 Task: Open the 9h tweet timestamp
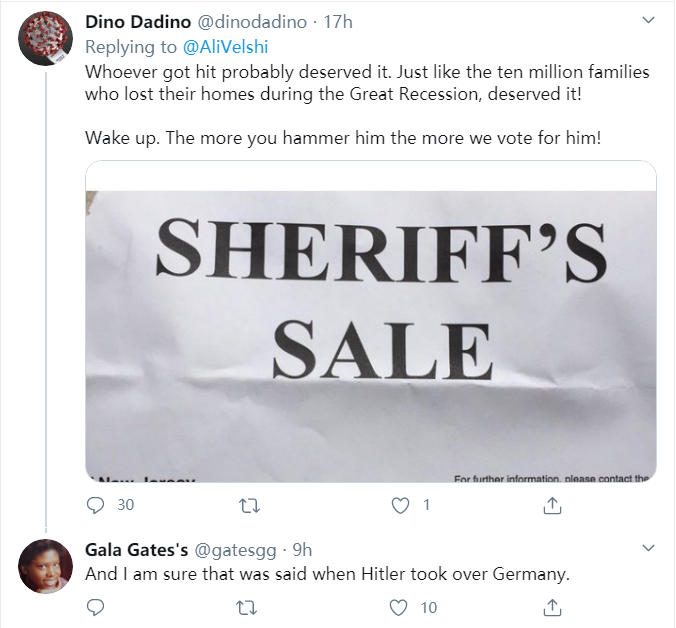(301, 549)
